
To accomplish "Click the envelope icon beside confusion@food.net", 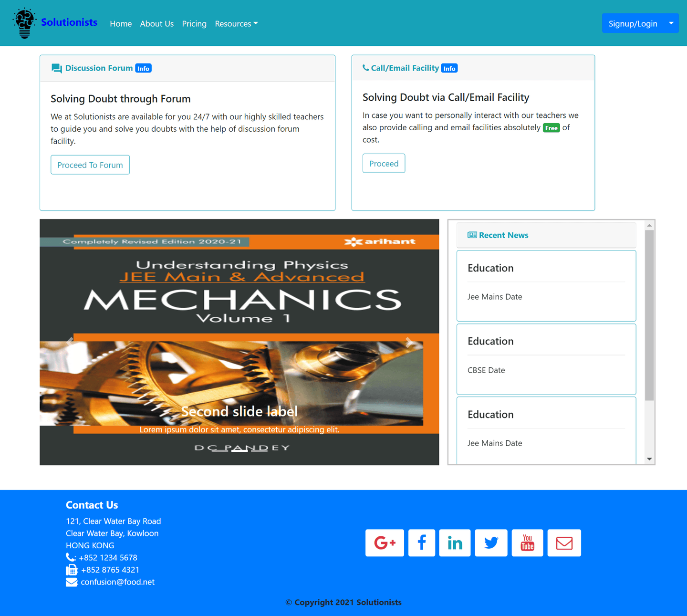I will tap(72, 582).
